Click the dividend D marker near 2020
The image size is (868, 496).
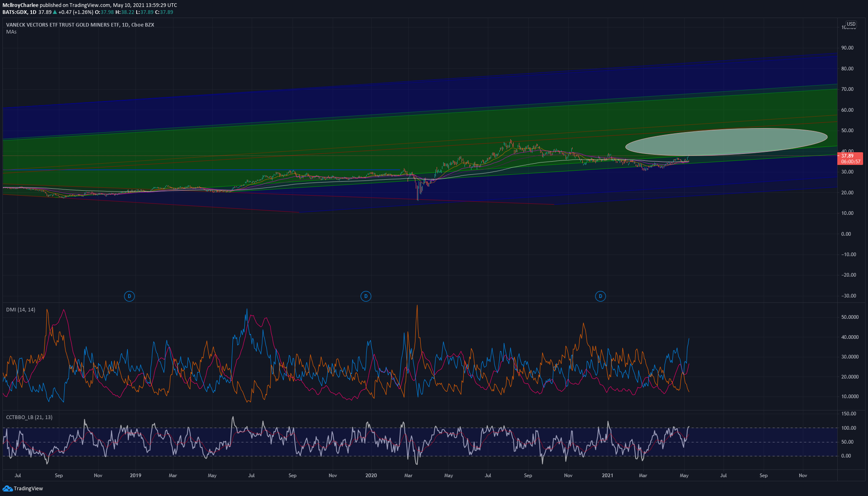coord(366,296)
